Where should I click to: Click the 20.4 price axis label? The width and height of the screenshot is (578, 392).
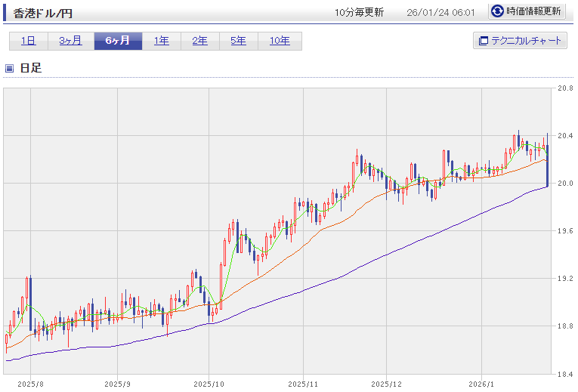tap(564, 136)
